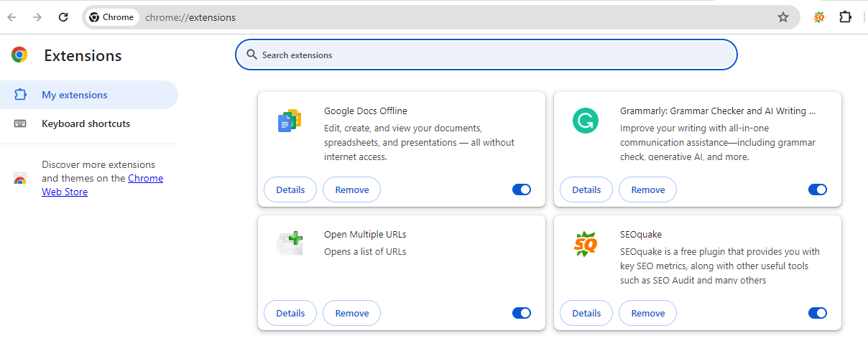Image resolution: width=868 pixels, height=351 pixels.
Task: Open the SEOquake toolbar extension icon
Action: [819, 17]
